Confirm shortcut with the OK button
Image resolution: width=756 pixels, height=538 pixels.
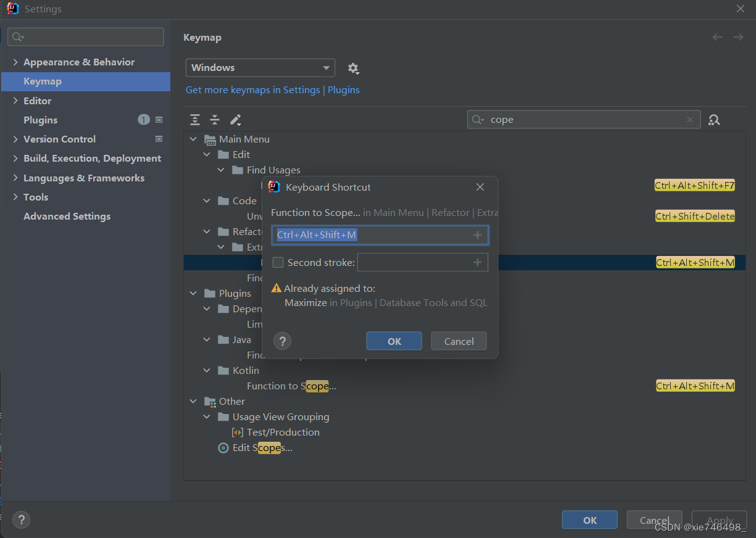coord(394,341)
